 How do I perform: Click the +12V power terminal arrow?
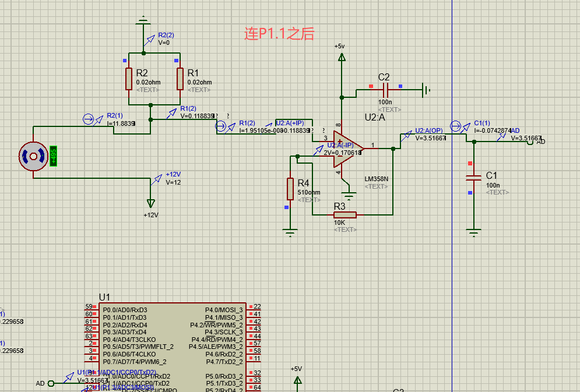152,203
